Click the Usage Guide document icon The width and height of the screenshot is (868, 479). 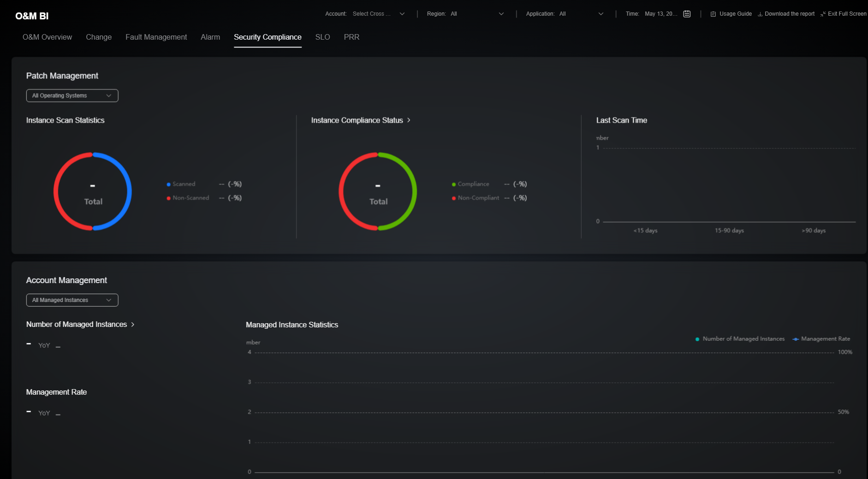click(713, 14)
